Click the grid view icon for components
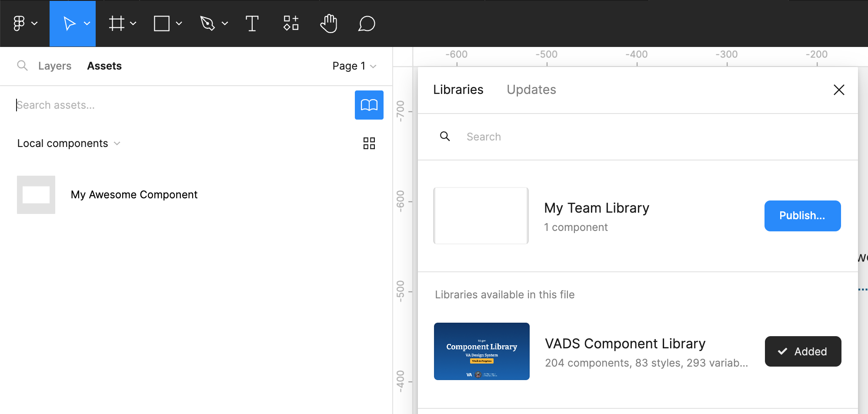 click(x=369, y=143)
